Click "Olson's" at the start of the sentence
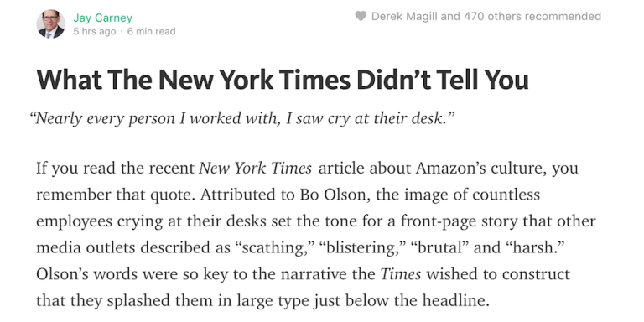 pyautogui.click(x=62, y=274)
